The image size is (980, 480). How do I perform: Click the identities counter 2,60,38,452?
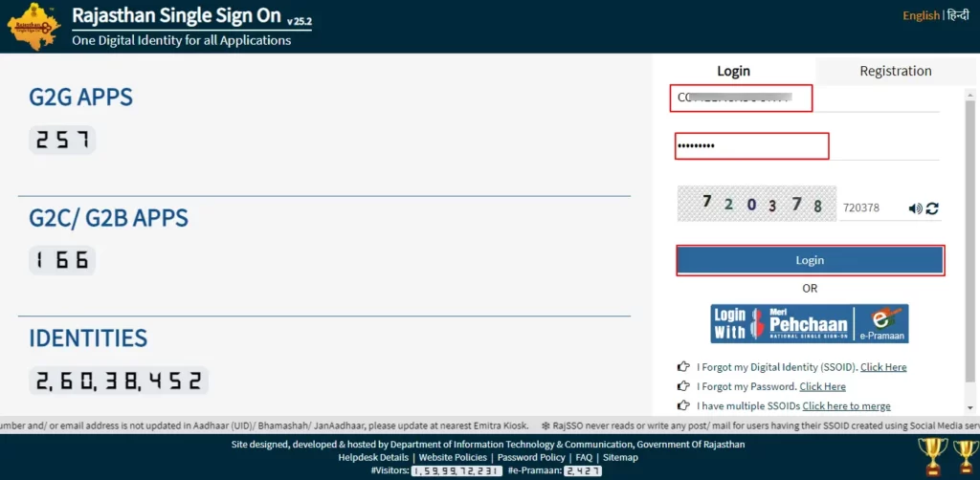coord(118,381)
